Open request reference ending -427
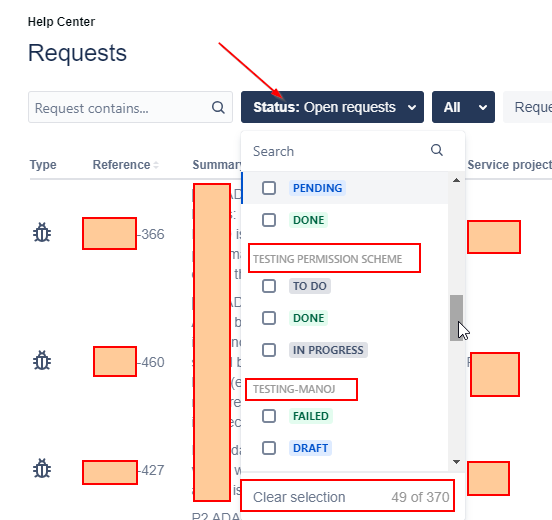Screen dimensions: 552x520 (x=124, y=472)
